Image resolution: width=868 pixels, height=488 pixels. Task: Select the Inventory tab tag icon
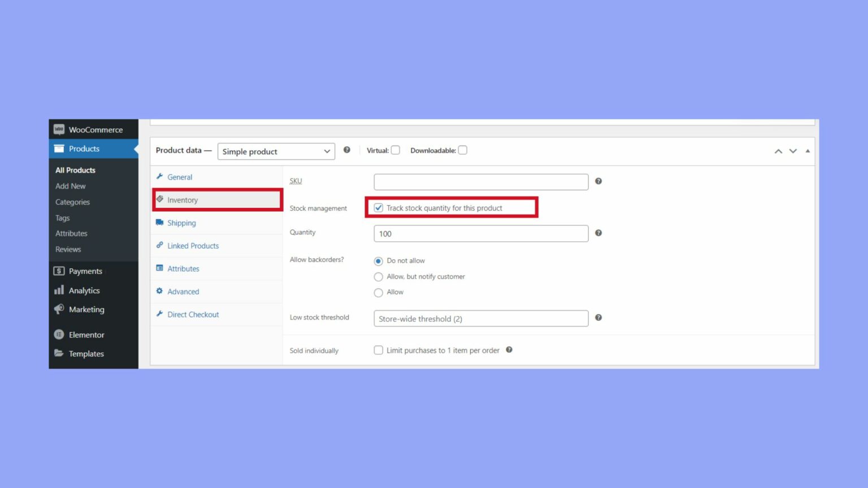[160, 200]
